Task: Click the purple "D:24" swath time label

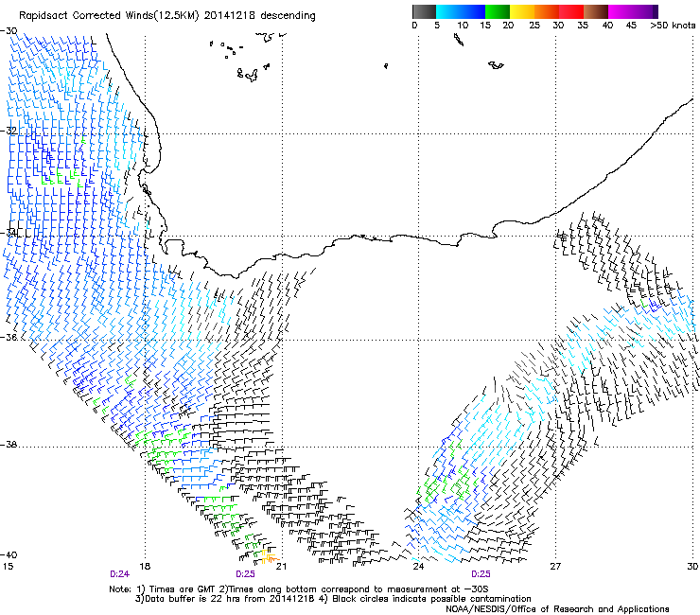Action: click(x=119, y=574)
